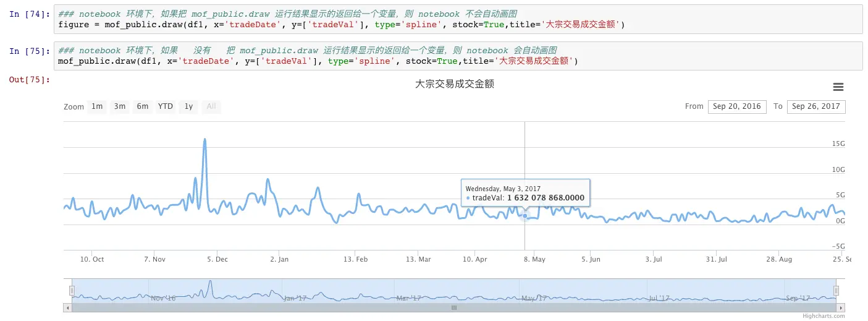Click the tradeVal tooltip value text
This screenshot has width=868, height=321.
(546, 198)
